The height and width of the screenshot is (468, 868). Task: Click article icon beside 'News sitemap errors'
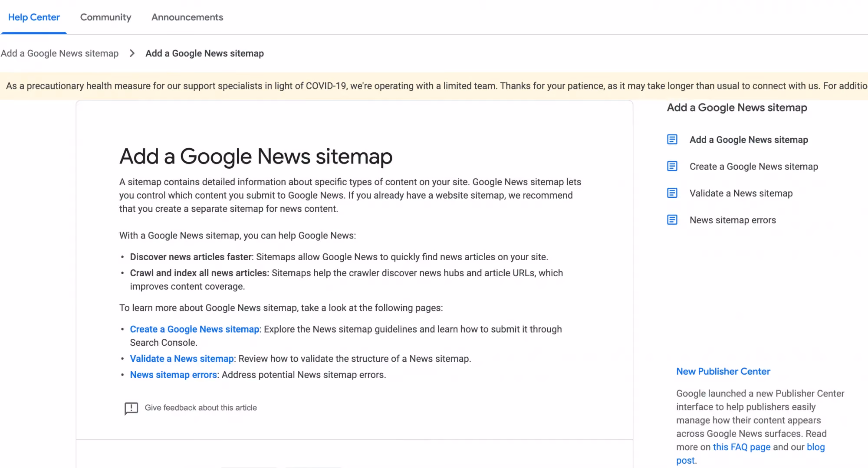pyautogui.click(x=672, y=220)
